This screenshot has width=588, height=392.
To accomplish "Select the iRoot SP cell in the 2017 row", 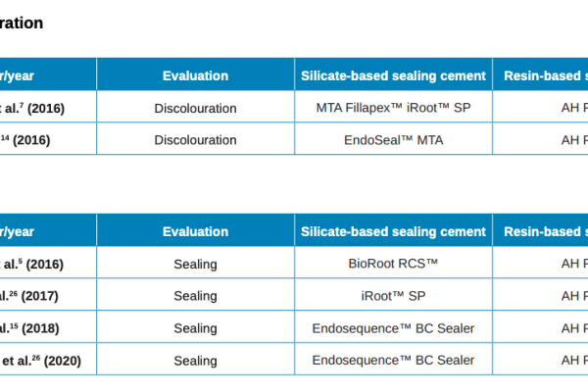I will coord(393,295).
